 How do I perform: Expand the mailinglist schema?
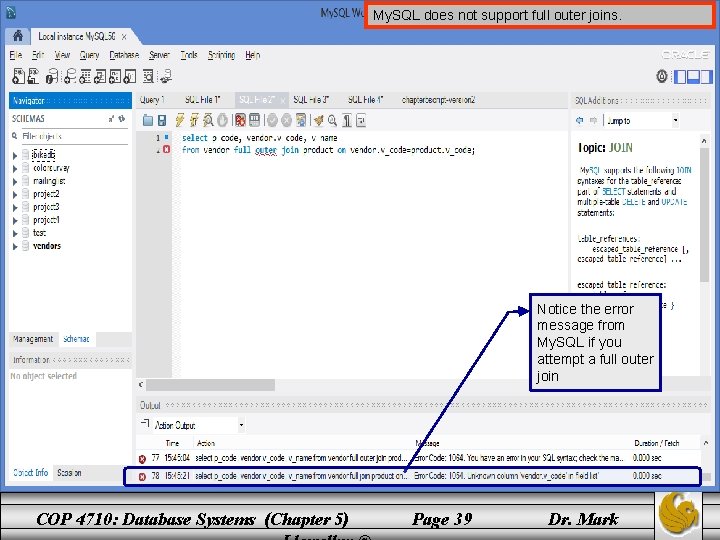[x=15, y=181]
